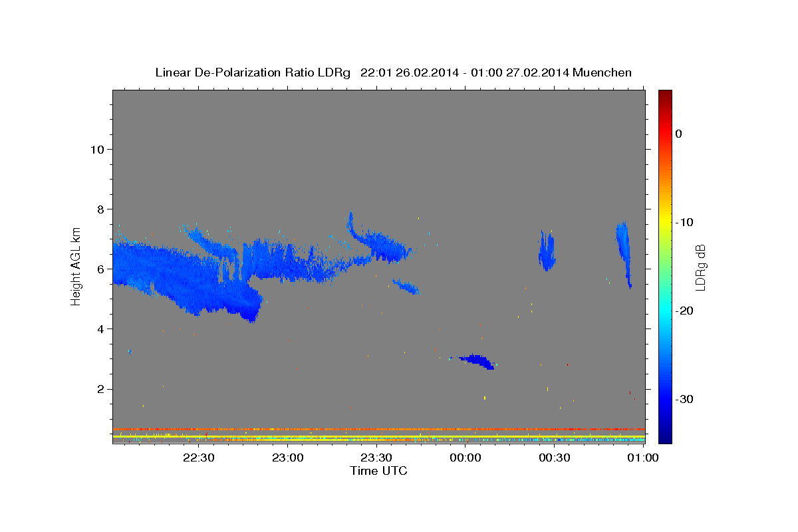The height and width of the screenshot is (532, 798).
Task: Click the plot title 'Linear De-Polarization Ratio LDRg'
Action: 252,72
